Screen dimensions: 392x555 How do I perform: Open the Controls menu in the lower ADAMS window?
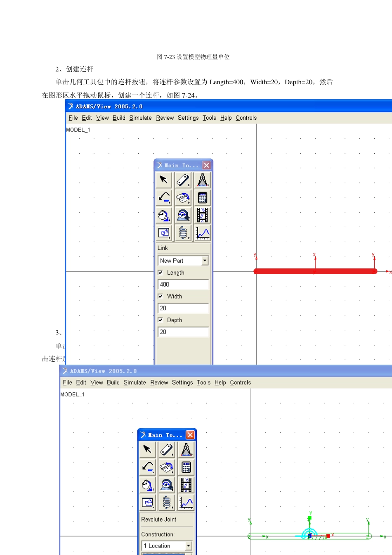[240, 382]
